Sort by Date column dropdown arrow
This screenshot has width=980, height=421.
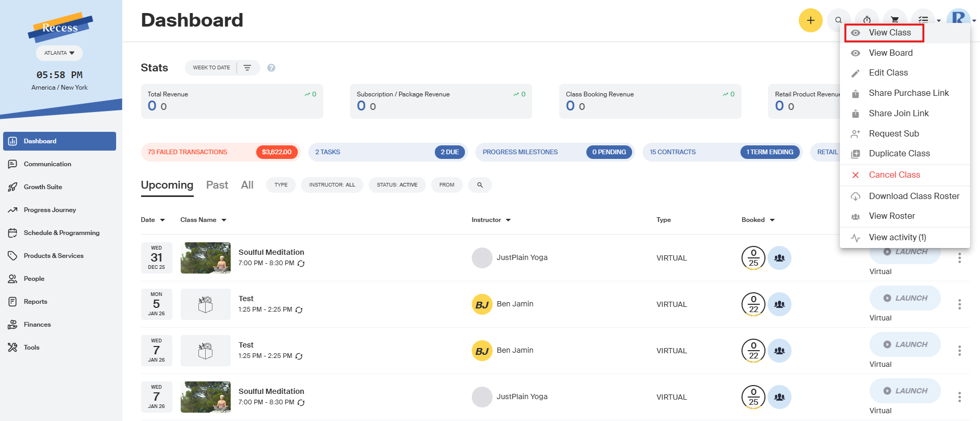coord(162,220)
